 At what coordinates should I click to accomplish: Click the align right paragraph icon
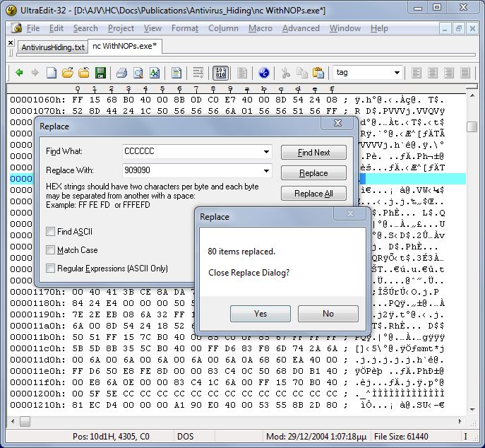coord(448,73)
